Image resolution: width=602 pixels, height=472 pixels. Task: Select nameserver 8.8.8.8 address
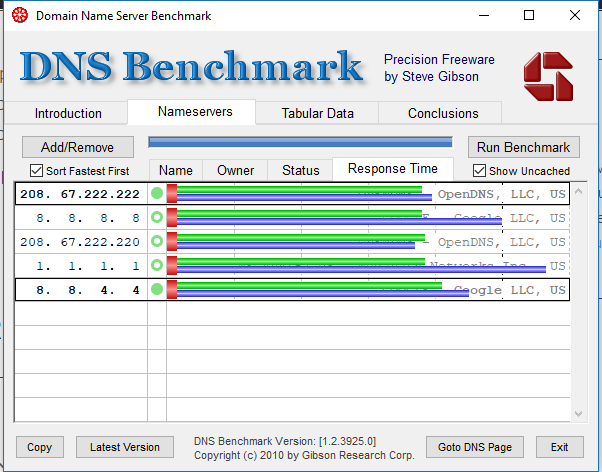tap(87, 218)
